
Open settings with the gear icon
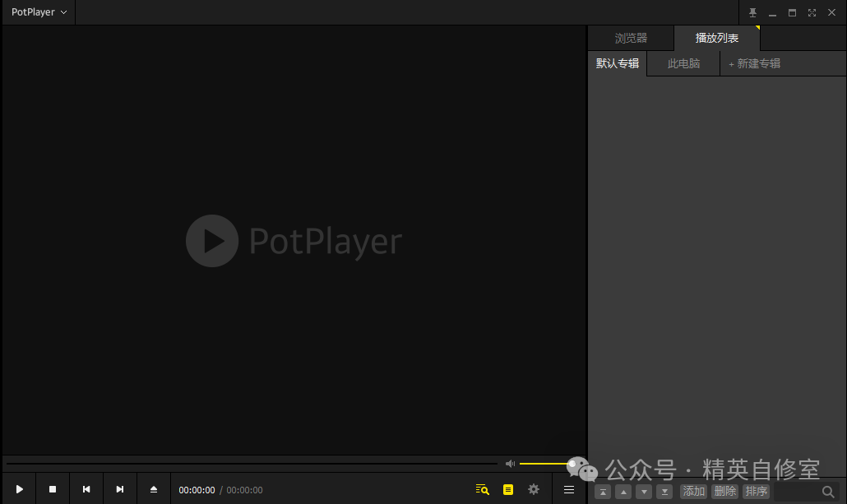(x=534, y=489)
